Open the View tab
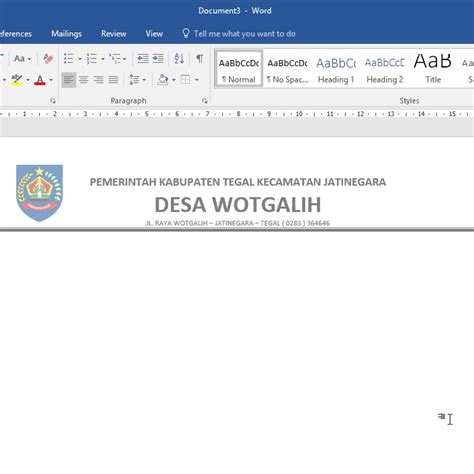This screenshot has width=474, height=474. click(154, 34)
